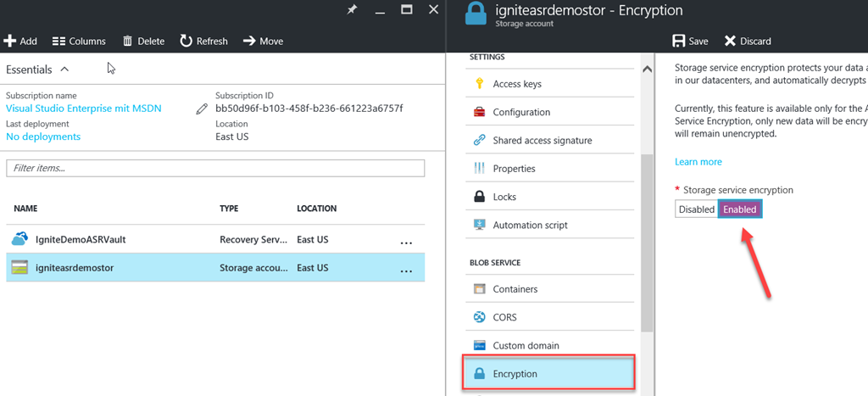Set storage service encryption to Disabled
Screen dimensions: 868x396
coord(697,209)
